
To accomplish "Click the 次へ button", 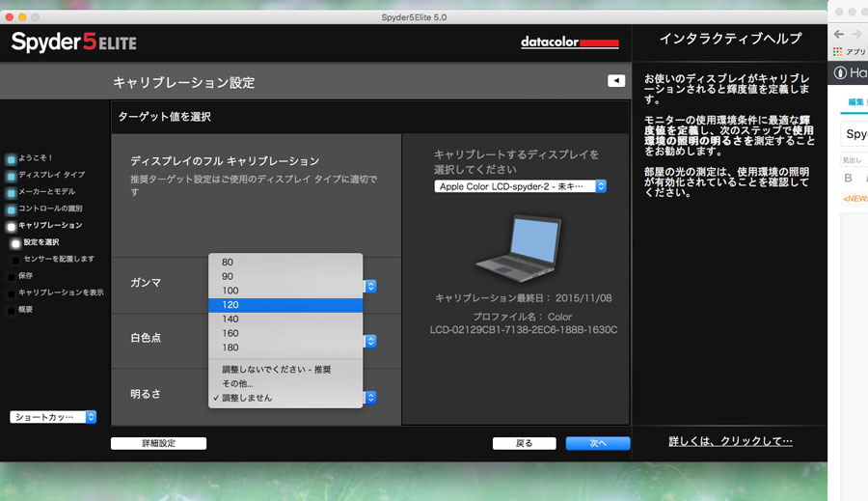I will pos(598,443).
